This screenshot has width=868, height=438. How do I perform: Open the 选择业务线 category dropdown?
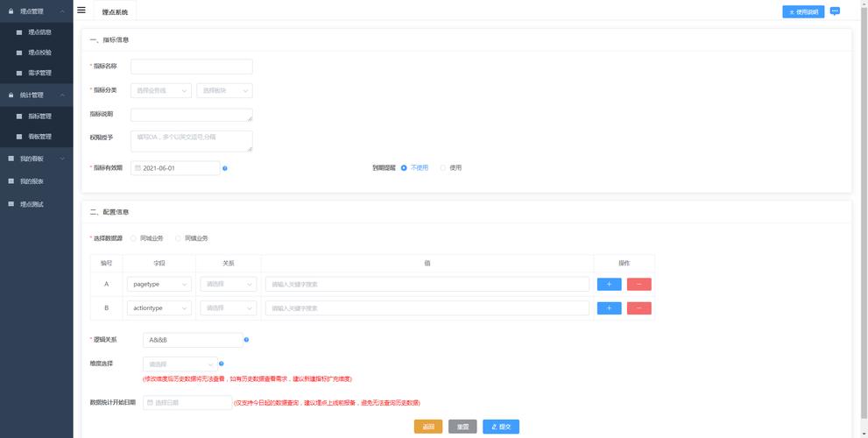(161, 90)
